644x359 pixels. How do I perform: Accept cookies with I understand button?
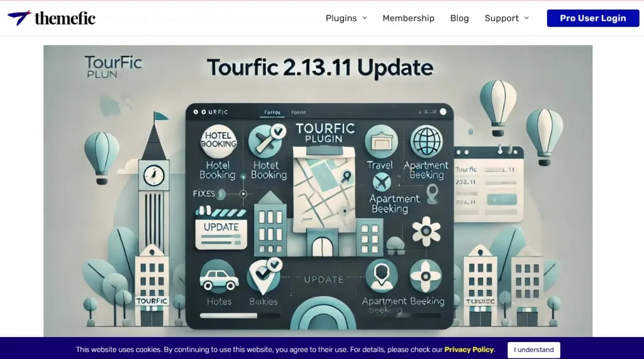pos(533,350)
